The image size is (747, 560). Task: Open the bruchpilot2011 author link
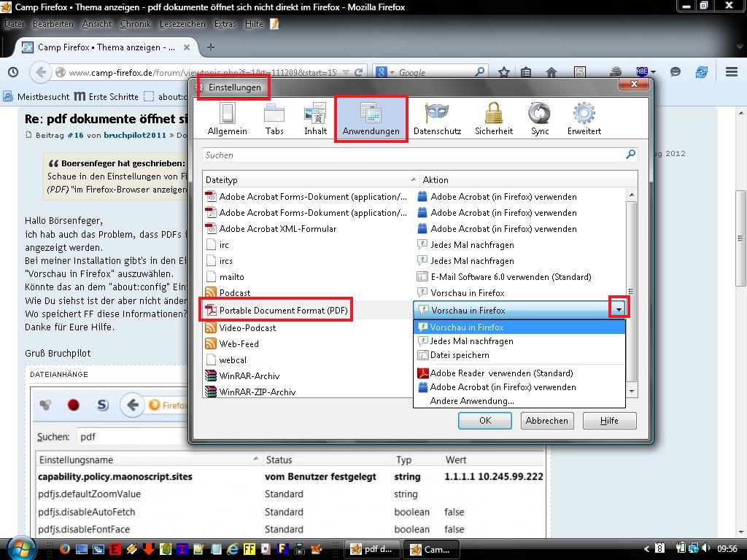(135, 135)
